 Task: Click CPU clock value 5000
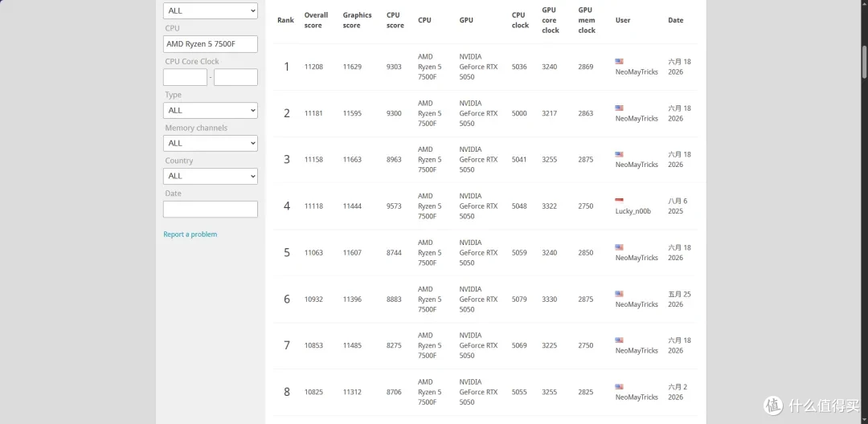519,113
